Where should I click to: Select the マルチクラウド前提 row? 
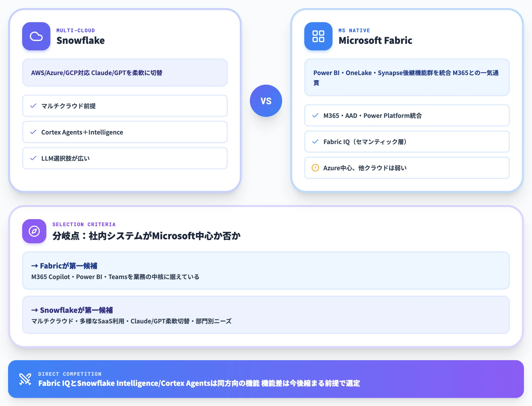tap(125, 106)
